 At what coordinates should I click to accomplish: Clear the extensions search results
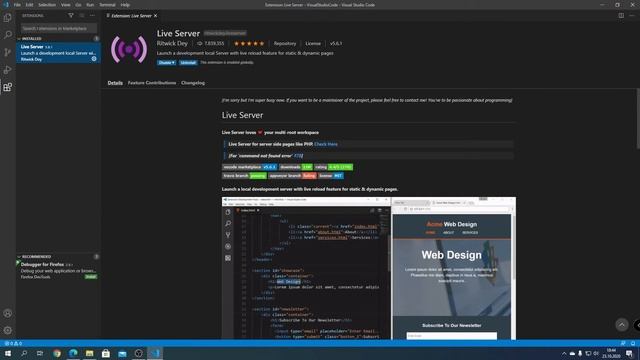pyautogui.click(x=82, y=16)
